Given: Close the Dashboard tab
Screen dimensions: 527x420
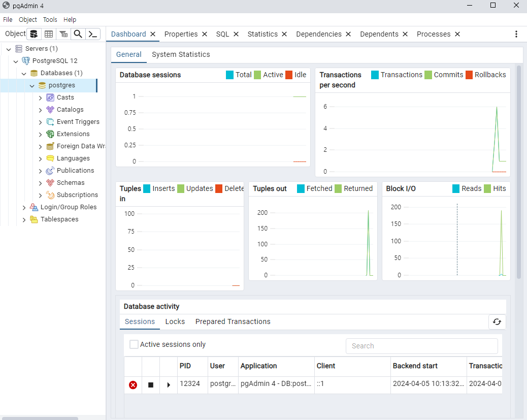Looking at the screenshot, I should (x=153, y=34).
